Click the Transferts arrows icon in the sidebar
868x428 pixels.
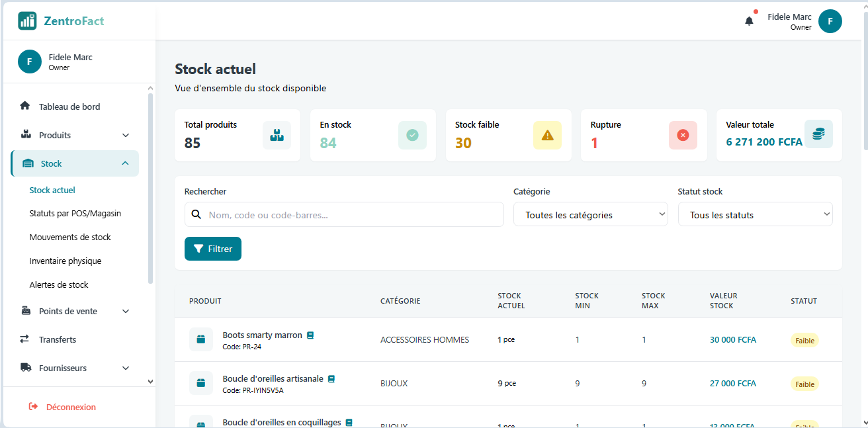point(24,339)
